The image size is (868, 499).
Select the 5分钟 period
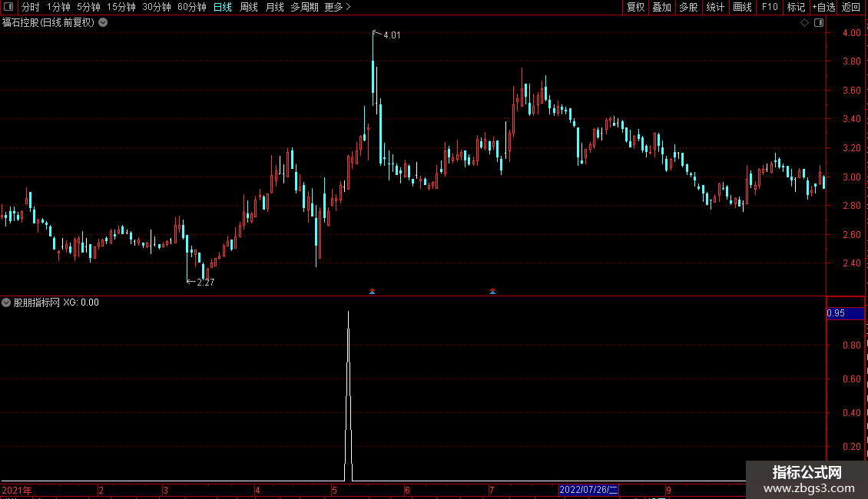click(x=88, y=7)
